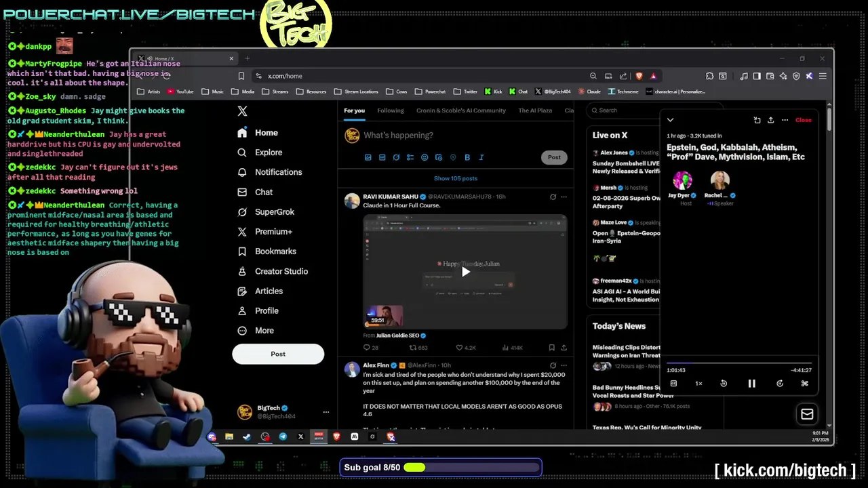Switch to the For you tab
The height and width of the screenshot is (488, 868).
click(354, 110)
